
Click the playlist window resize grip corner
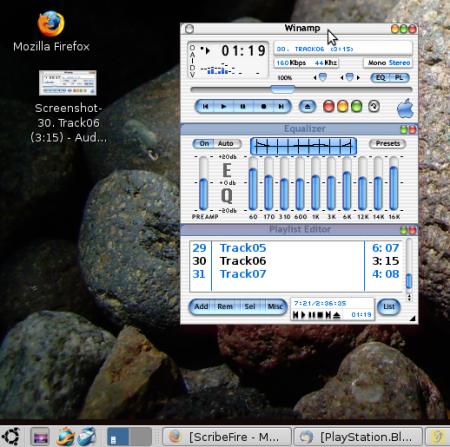(413, 319)
